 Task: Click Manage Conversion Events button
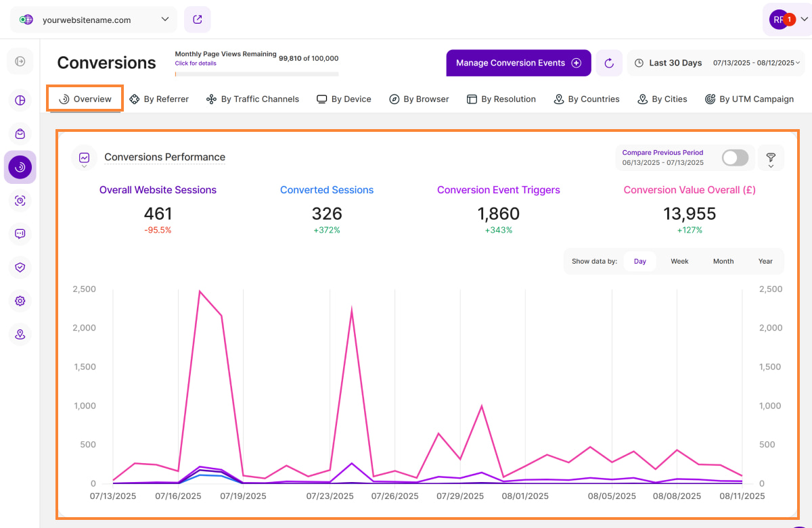point(518,63)
